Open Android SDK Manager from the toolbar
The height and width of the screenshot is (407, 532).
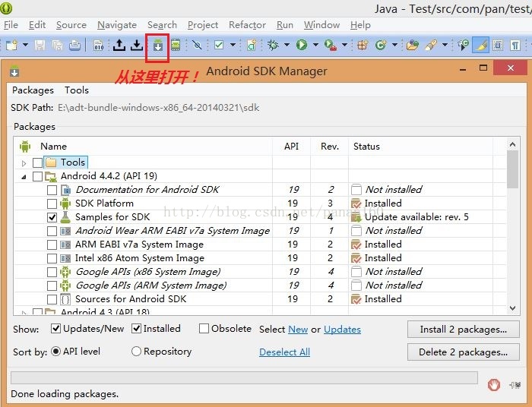coord(158,46)
